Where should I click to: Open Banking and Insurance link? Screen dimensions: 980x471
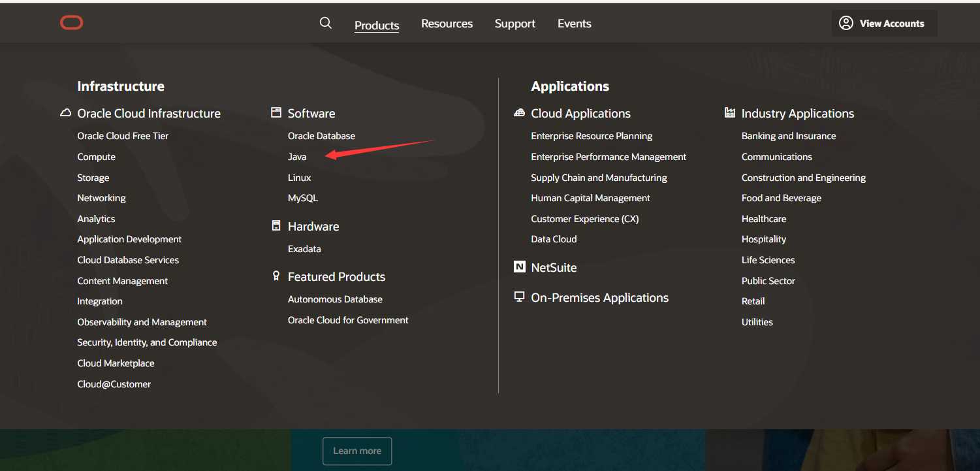(x=789, y=136)
